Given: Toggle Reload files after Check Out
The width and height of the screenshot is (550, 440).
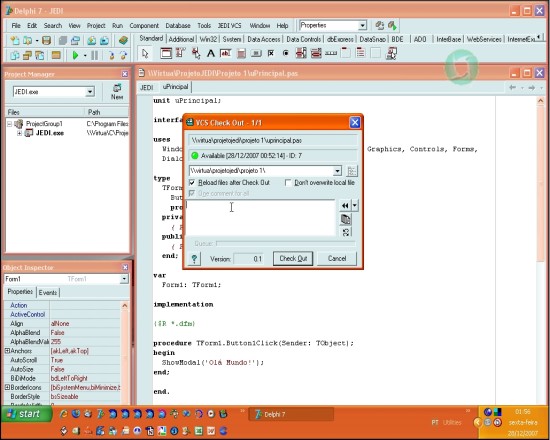Looking at the screenshot, I should pos(192,183).
